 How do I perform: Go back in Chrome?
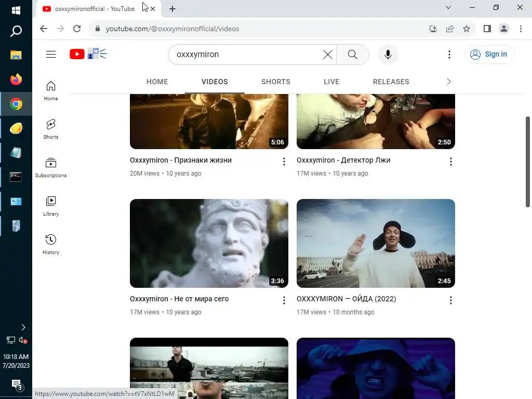44,29
